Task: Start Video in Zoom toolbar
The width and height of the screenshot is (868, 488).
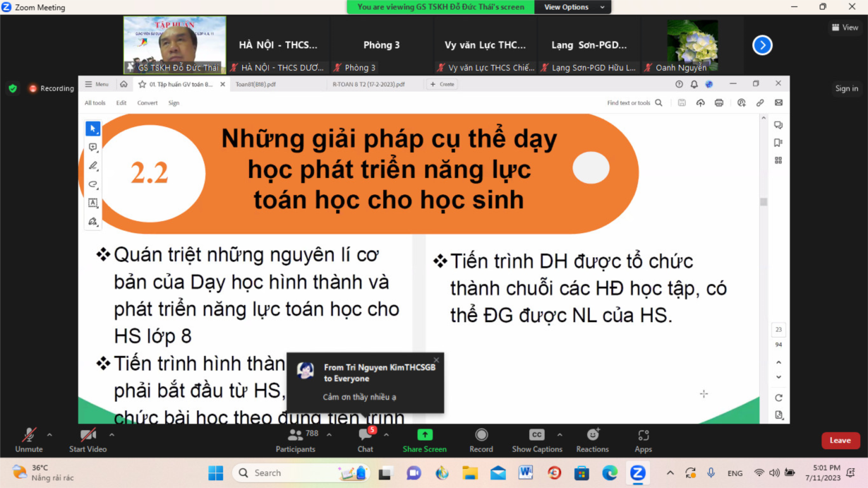Action: coord(88,436)
